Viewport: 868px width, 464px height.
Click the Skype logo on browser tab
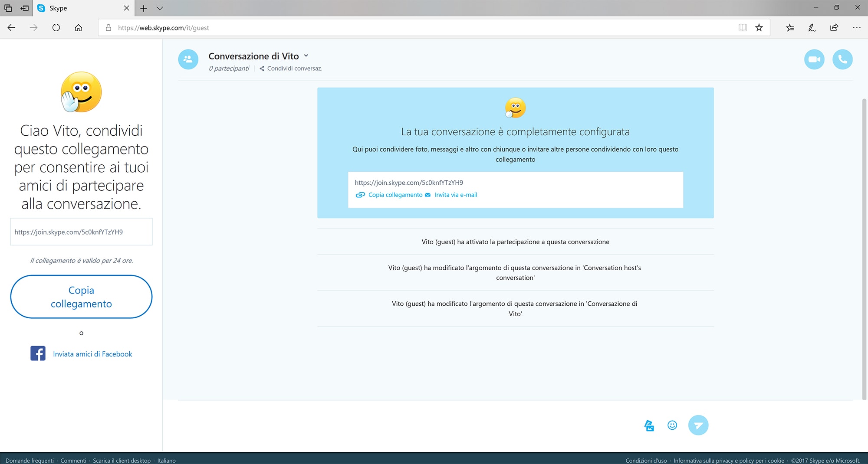[x=41, y=8]
